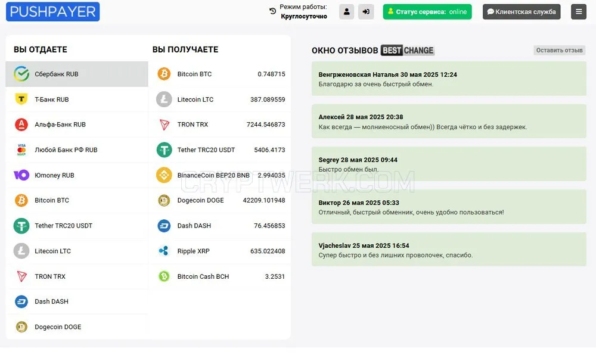596x364 pixels.
Task: Click the working-hours clock icon
Action: (272, 11)
